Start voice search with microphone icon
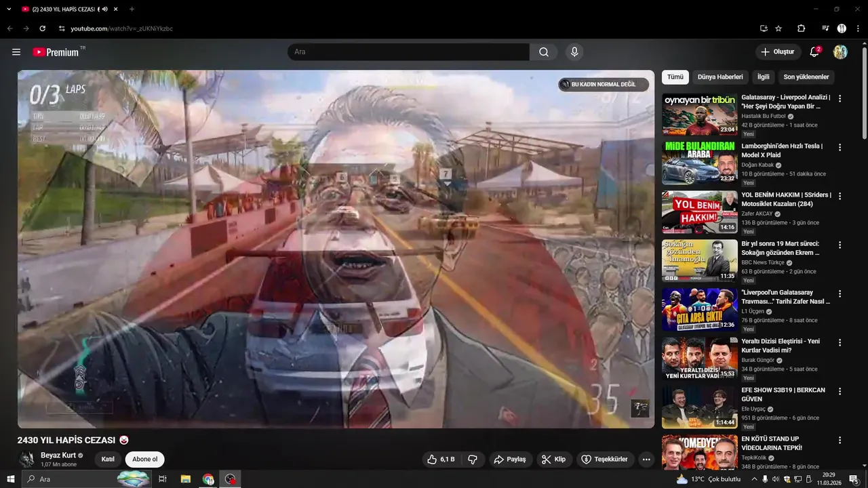This screenshot has width=868, height=488. click(574, 52)
